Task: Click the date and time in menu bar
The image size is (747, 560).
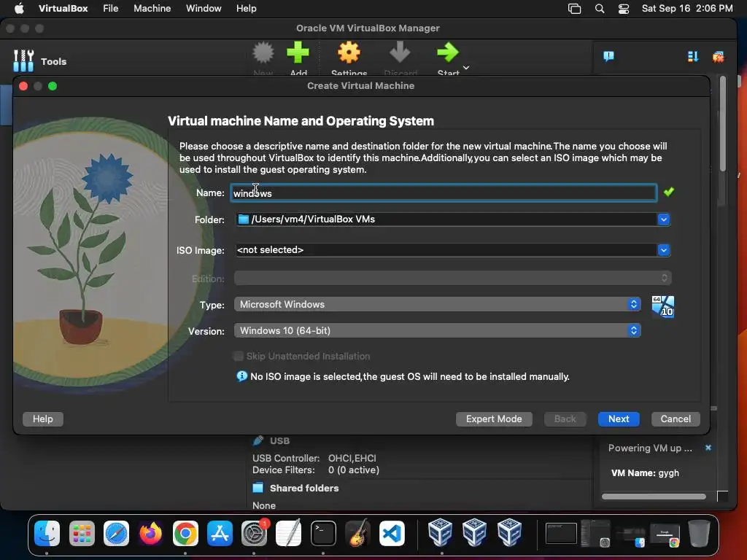Action: pos(687,9)
